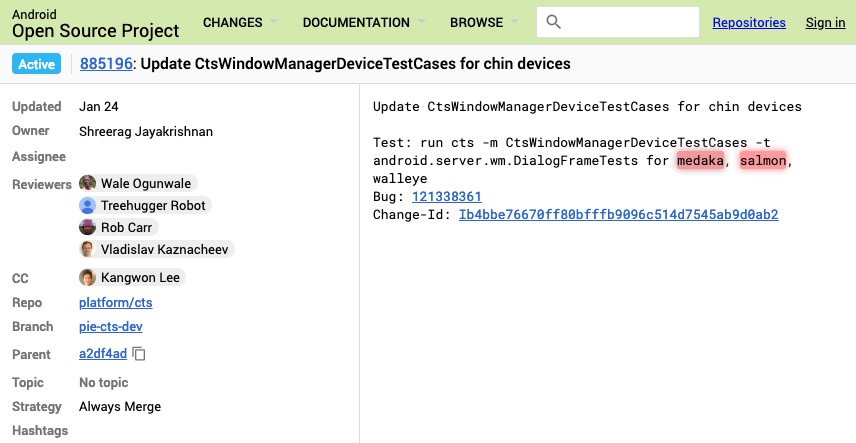Copy parent commit hash icon
This screenshot has width=856, height=443.
pyautogui.click(x=140, y=354)
